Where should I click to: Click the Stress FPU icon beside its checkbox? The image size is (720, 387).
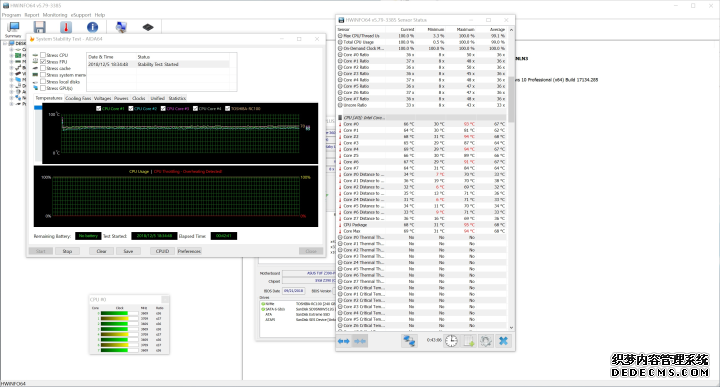[35, 62]
